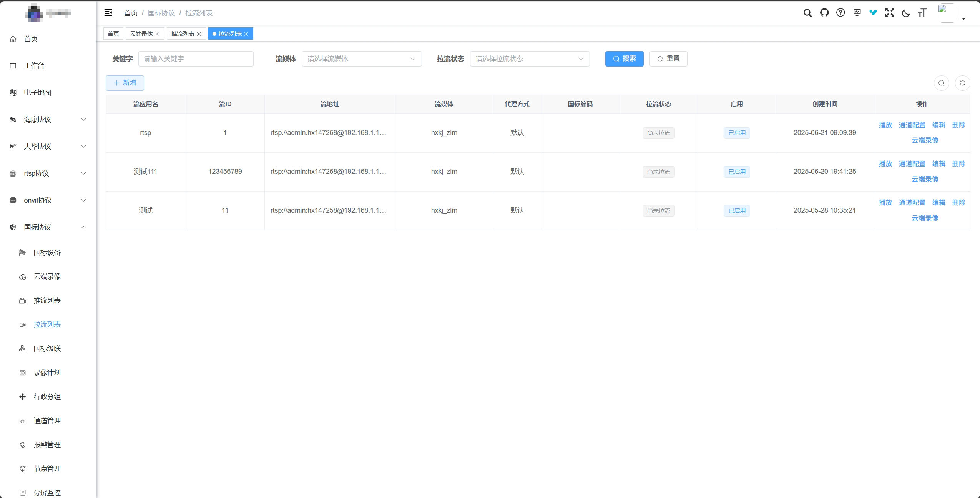Click the round refresh table icon

pos(962,83)
